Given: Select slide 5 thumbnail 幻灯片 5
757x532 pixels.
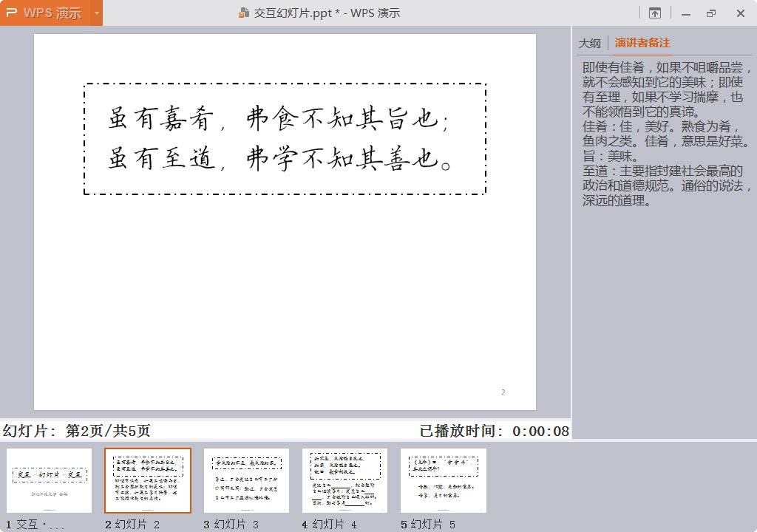Looking at the screenshot, I should pos(444,480).
